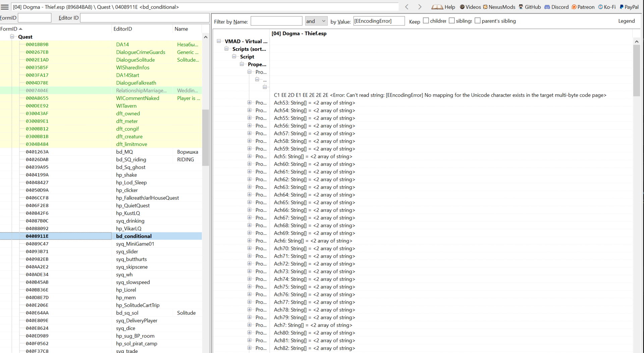Toggle the Keep siblings checkbox

452,21
